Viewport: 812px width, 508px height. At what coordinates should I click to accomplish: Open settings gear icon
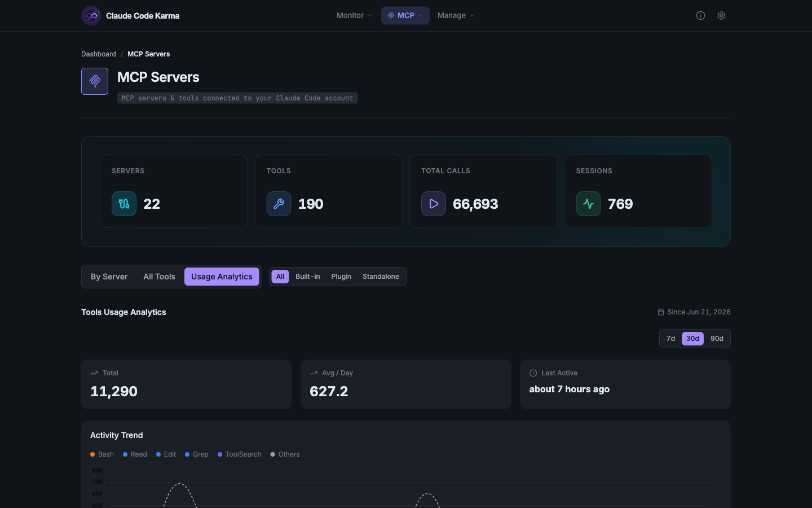pyautogui.click(x=721, y=16)
